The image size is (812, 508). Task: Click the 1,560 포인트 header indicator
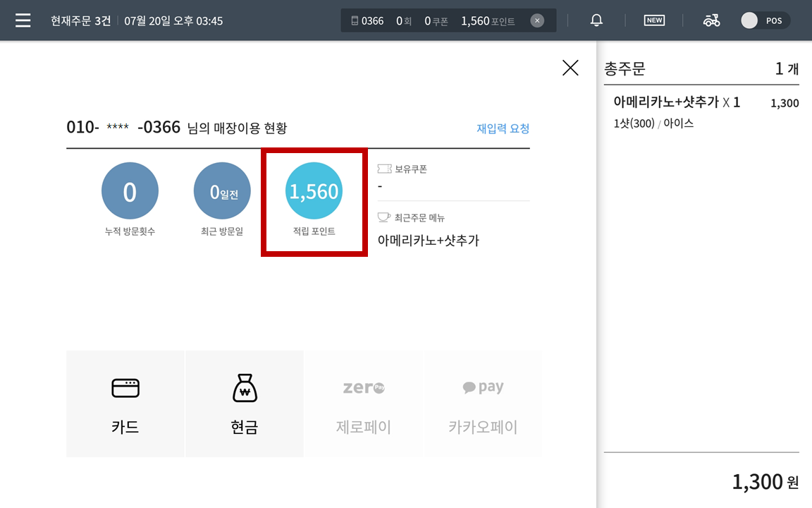coord(488,20)
